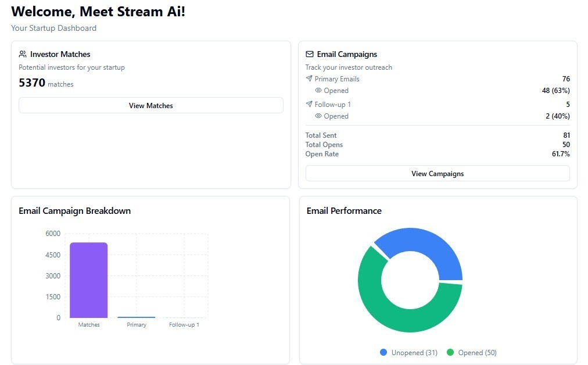
Task: Click the Total Sent value "81"
Action: tap(567, 135)
